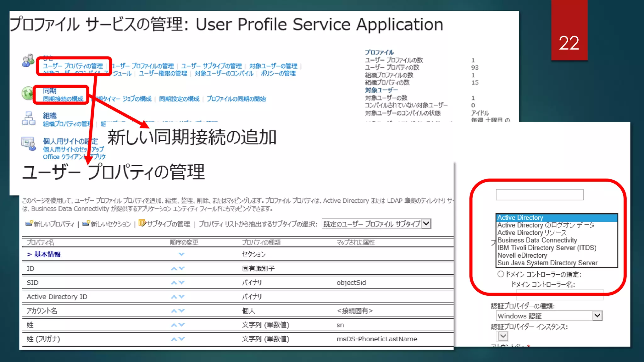Click the Organization hierarchy icon
The image size is (644, 362).
point(29,118)
